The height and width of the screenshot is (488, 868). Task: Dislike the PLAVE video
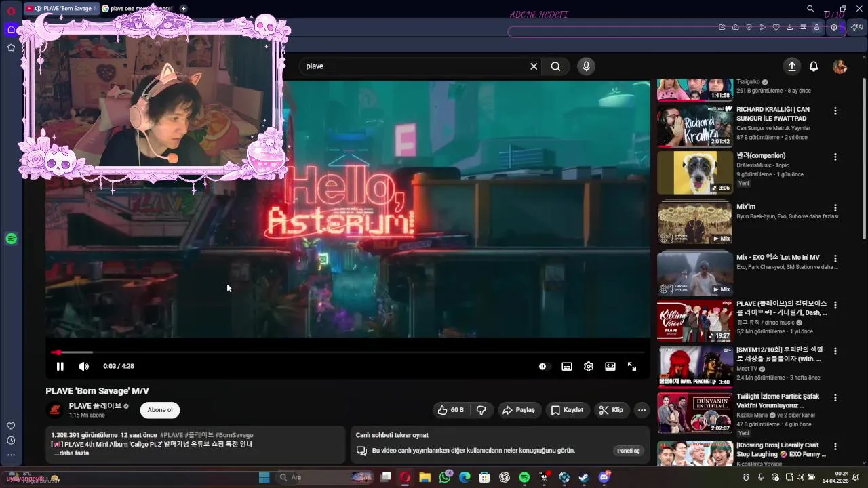click(481, 410)
